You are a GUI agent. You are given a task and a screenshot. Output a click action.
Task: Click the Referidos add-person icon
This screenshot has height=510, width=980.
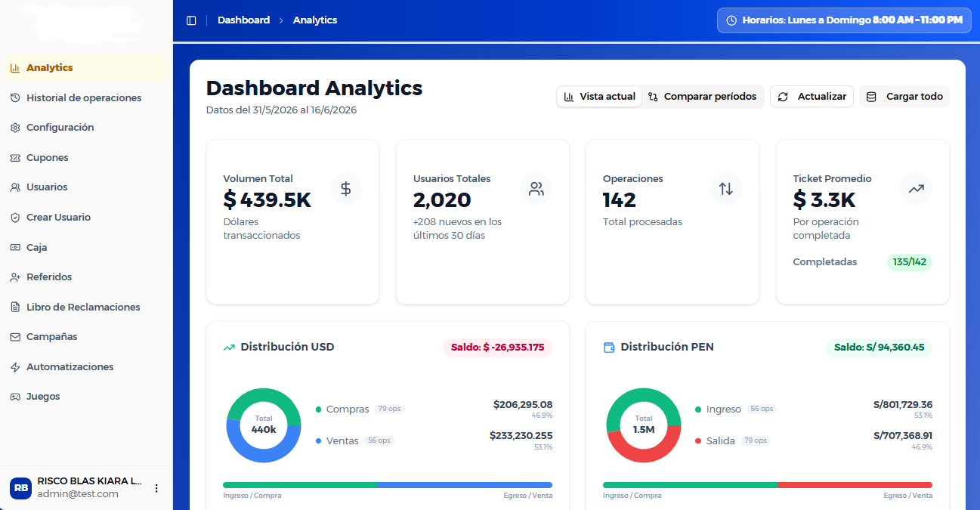pos(15,277)
